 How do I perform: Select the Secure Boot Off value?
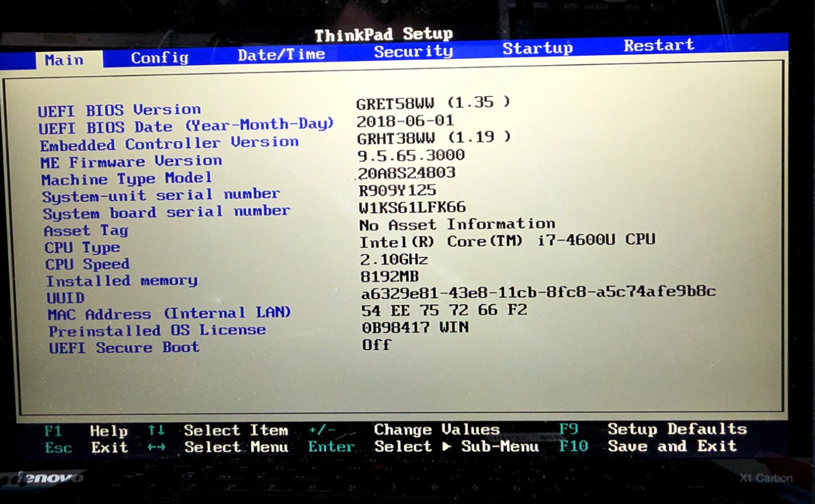(x=376, y=345)
